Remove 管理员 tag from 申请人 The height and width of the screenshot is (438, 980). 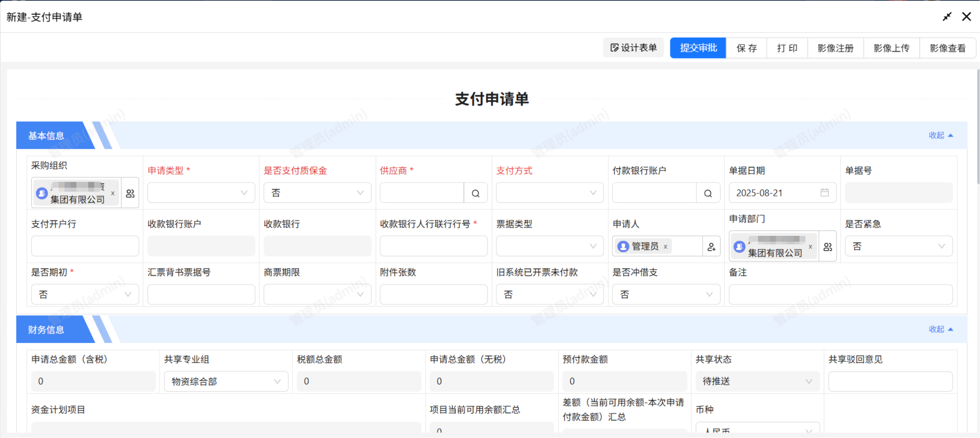666,247
